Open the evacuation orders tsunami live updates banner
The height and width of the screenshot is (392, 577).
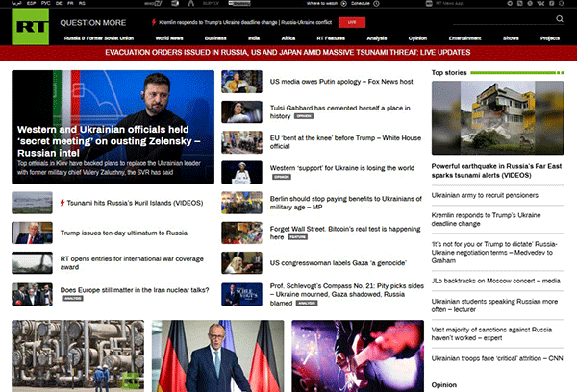click(288, 53)
